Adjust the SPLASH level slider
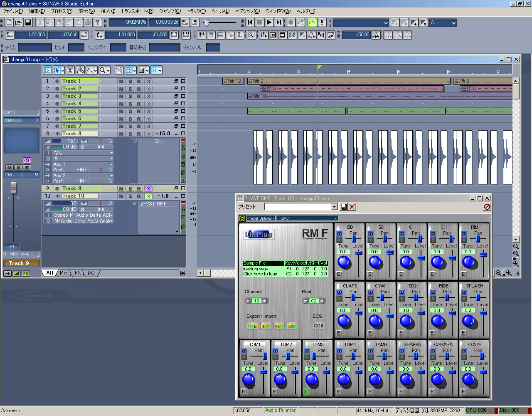The width and height of the screenshot is (532, 416). [483, 313]
